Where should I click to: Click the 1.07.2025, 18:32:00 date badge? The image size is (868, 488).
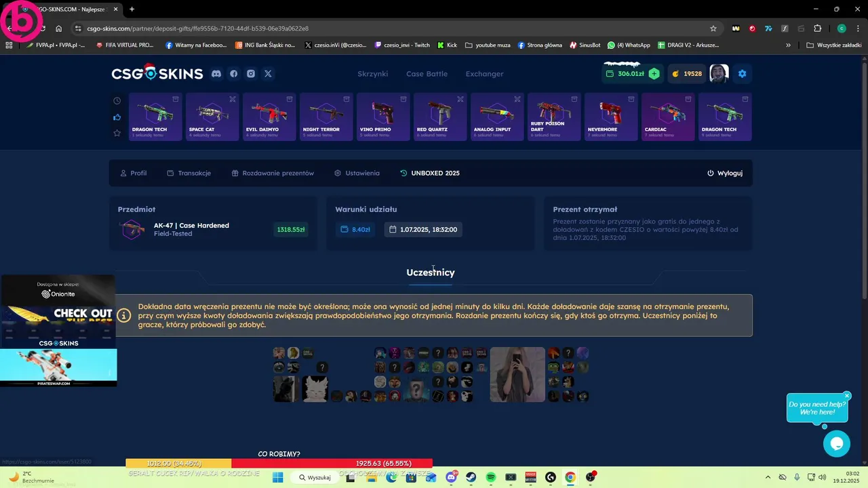(x=423, y=230)
